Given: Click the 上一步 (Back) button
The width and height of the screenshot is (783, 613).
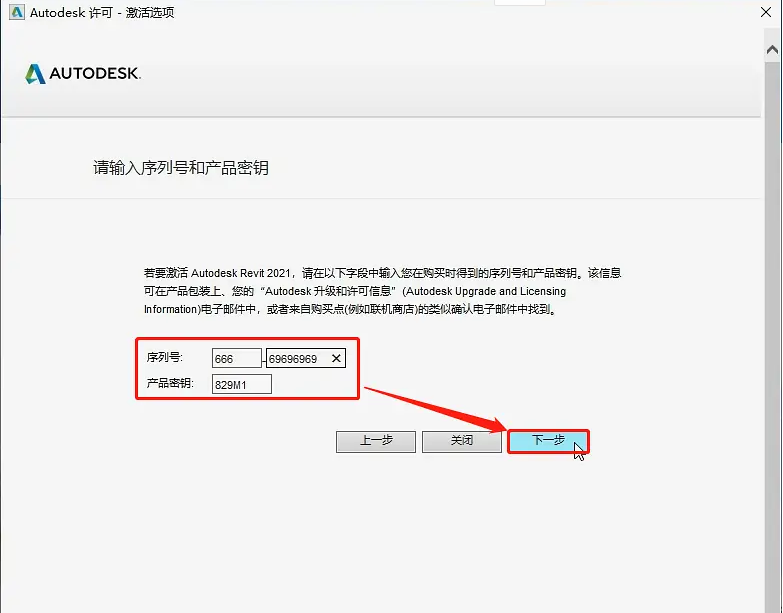Looking at the screenshot, I should (x=376, y=442).
